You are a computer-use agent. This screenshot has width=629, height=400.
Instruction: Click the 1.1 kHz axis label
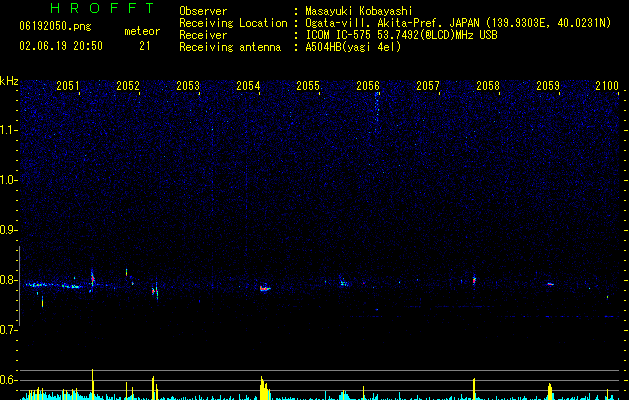[x=9, y=130]
